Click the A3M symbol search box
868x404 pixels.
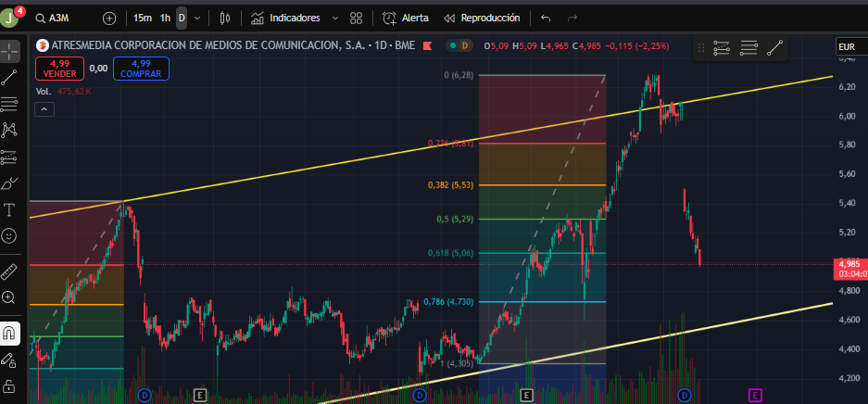click(x=61, y=19)
